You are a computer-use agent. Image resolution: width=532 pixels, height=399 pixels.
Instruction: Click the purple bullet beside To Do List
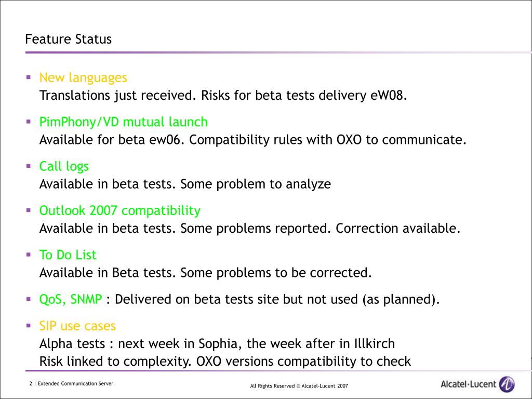click(29, 255)
